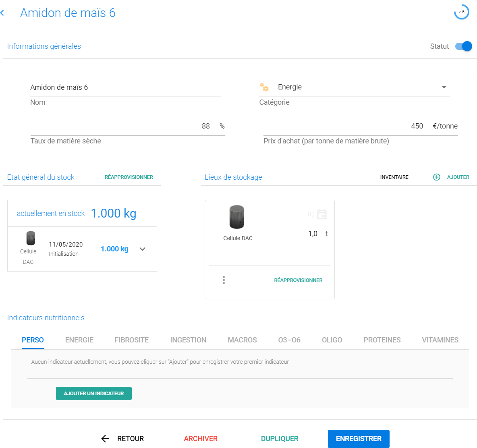Go back using the top-left chevron
The width and height of the screenshot is (477, 448).
coord(2,13)
